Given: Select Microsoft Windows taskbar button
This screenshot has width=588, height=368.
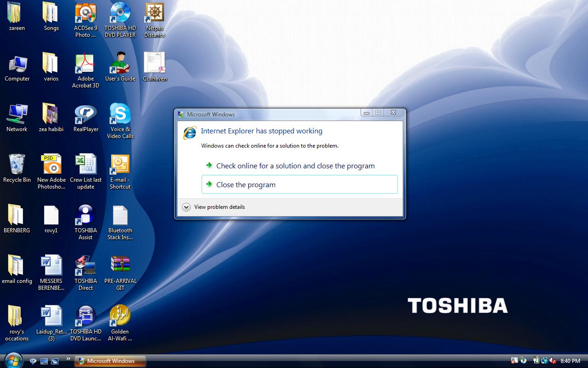Looking at the screenshot, I should pyautogui.click(x=110, y=361).
